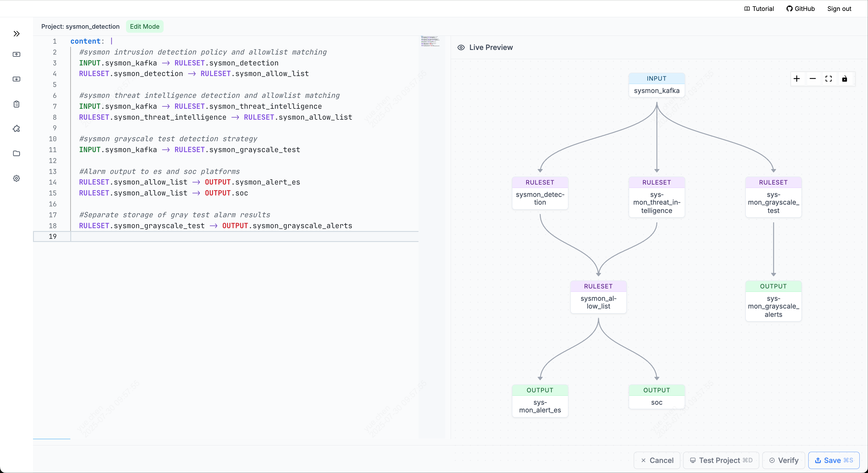Click the code minimap thumbnail
Viewport: 868px width, 473px height.
(430, 41)
